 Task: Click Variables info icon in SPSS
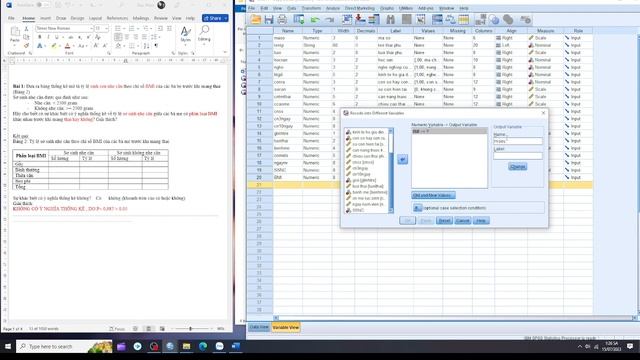(x=373, y=19)
